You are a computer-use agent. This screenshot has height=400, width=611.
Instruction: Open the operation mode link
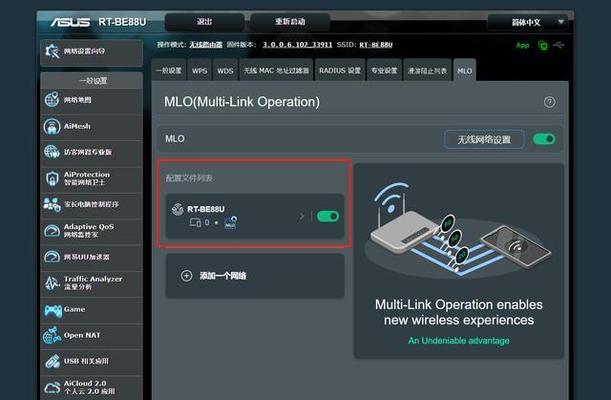206,45
